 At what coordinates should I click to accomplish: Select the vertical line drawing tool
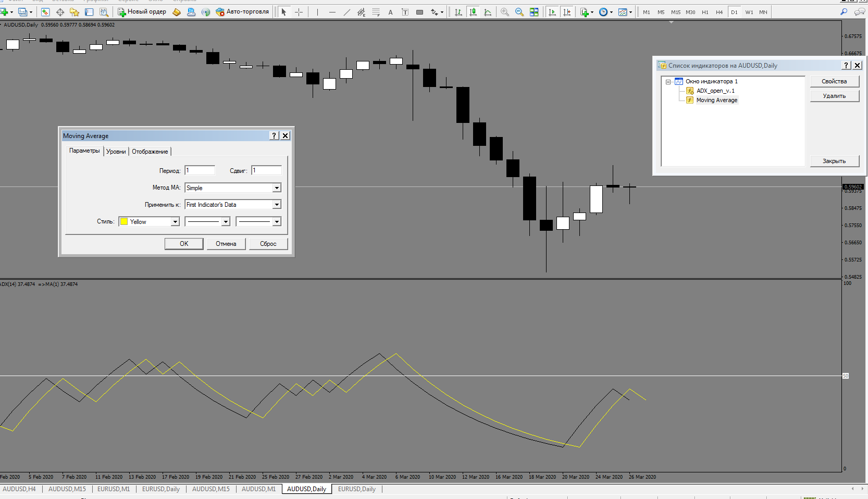click(317, 12)
